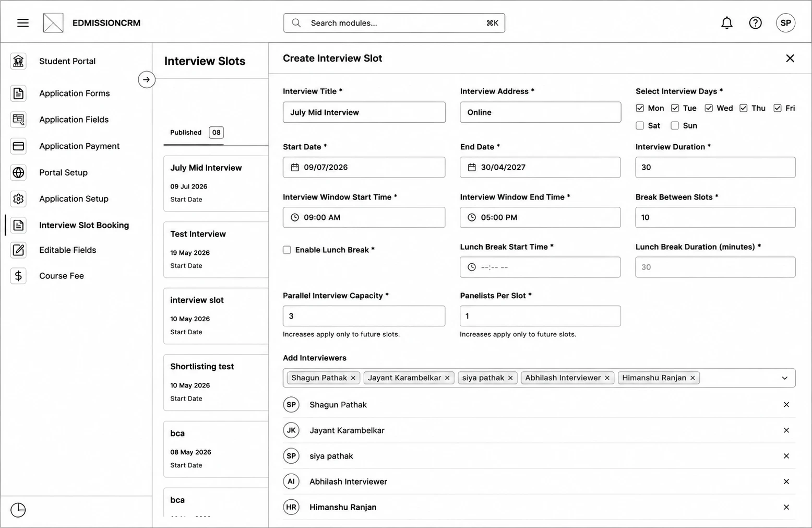This screenshot has width=812, height=528.
Task: Click the Portal Setup globe icon
Action: [x=18, y=172]
